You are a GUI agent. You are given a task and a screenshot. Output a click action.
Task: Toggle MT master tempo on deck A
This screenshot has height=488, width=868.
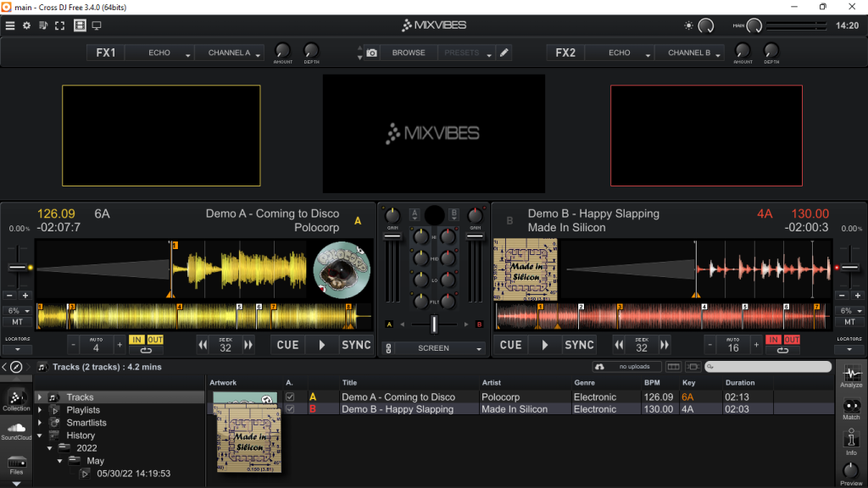point(17,322)
